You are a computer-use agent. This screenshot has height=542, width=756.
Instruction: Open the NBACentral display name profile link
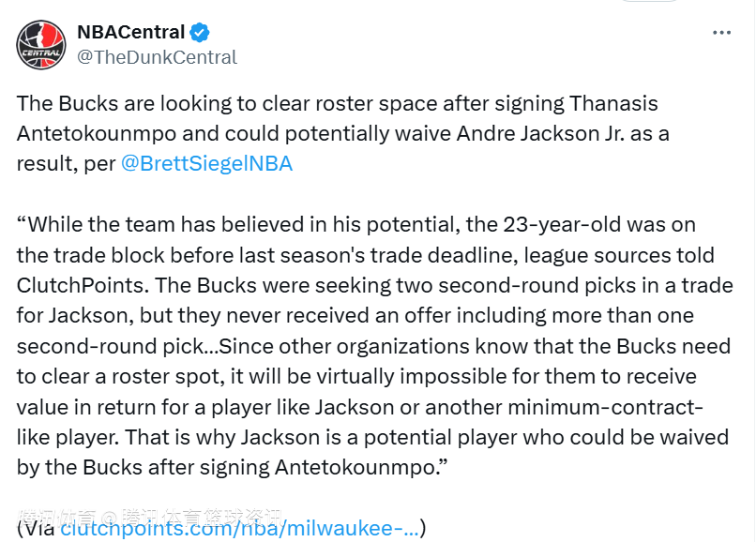click(130, 32)
